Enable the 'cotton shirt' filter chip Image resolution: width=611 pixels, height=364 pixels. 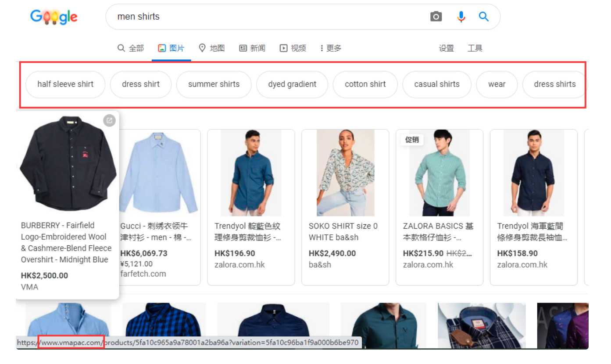[365, 84]
